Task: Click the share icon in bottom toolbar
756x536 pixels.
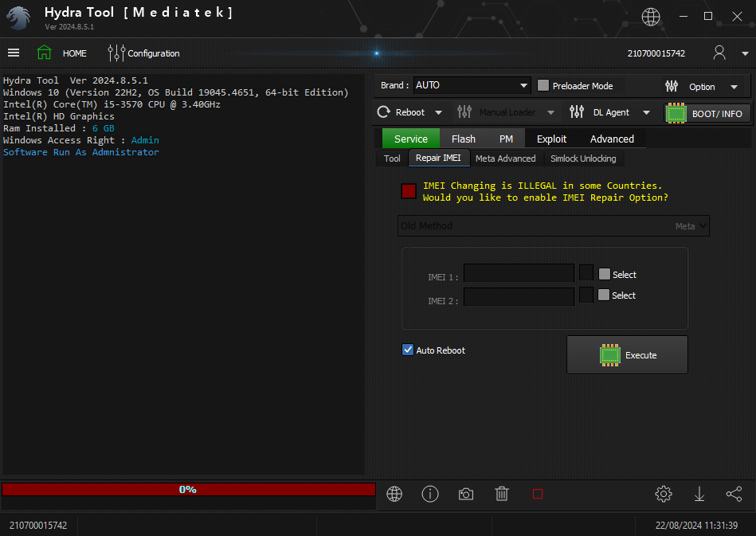Action: click(734, 495)
